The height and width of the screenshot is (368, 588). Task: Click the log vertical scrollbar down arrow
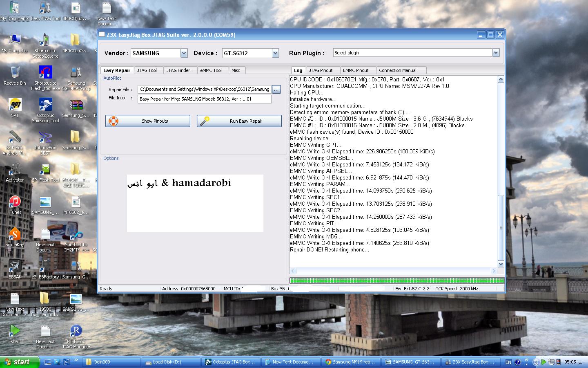click(x=501, y=264)
